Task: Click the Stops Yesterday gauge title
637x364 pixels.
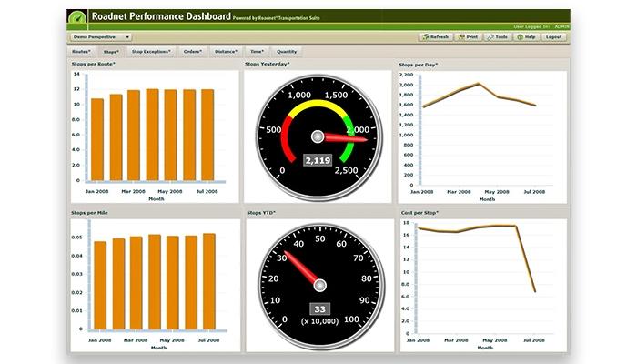Action: coord(268,65)
